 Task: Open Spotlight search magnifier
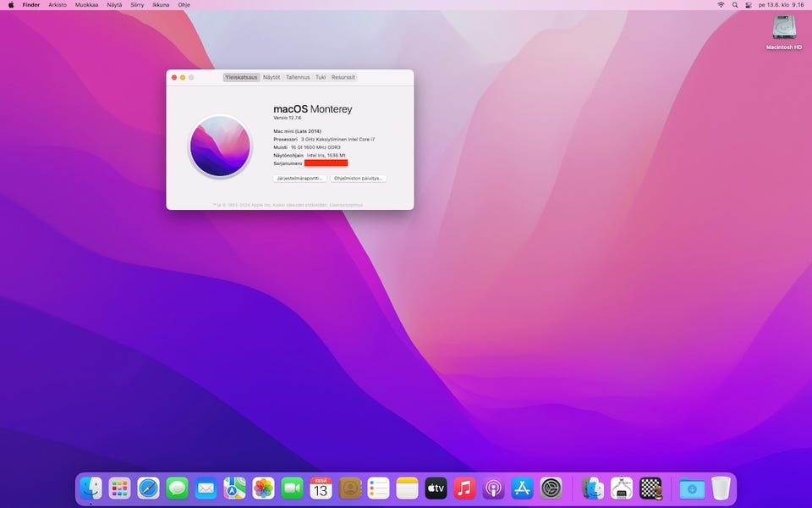coord(735,5)
